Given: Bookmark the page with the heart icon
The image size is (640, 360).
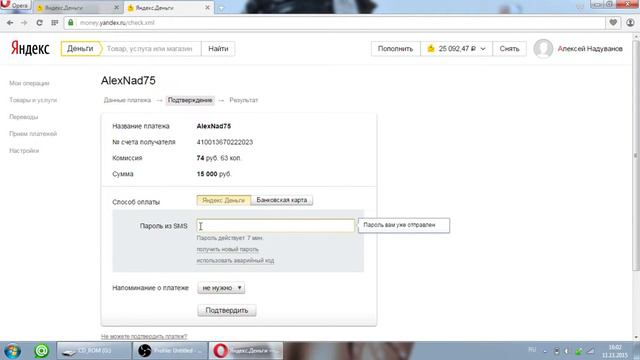Looking at the screenshot, I should [613, 22].
